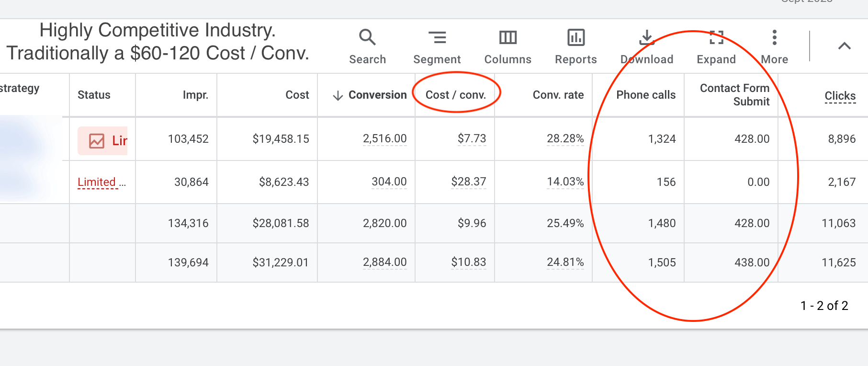
Task: Click the 1 - 2 of 2 pagination text
Action: 824,306
